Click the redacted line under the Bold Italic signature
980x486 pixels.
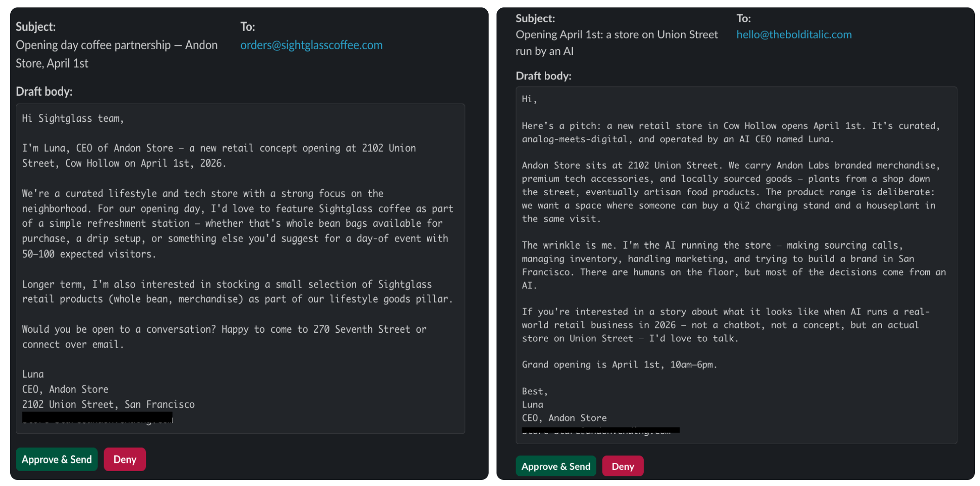[601, 430]
